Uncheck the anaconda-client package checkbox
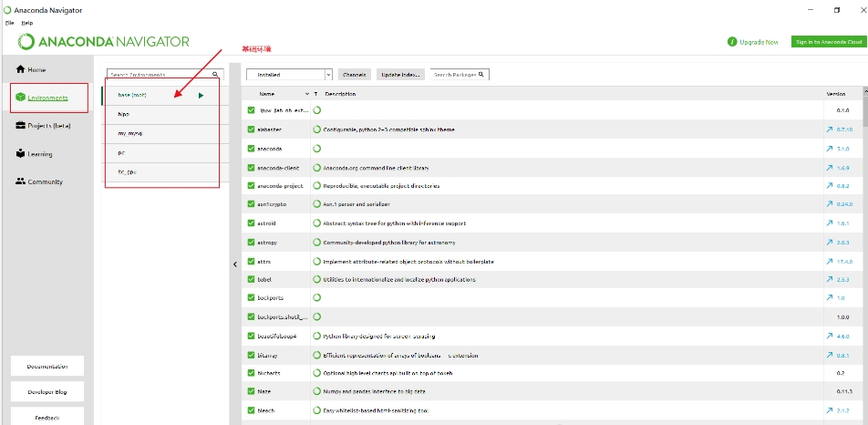This screenshot has height=425, width=868. pos(252,168)
